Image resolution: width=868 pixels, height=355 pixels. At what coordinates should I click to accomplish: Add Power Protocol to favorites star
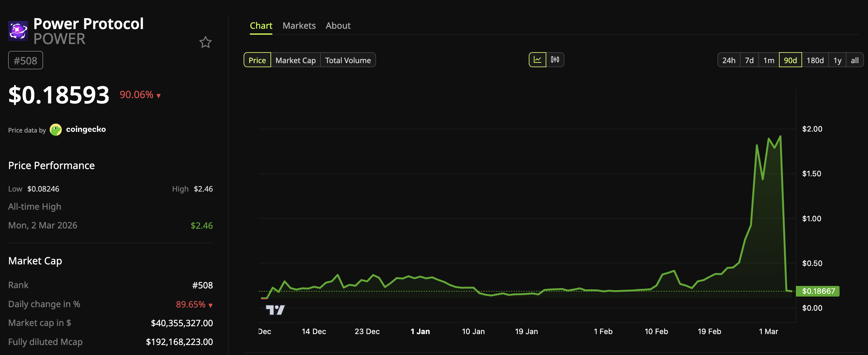coord(205,42)
